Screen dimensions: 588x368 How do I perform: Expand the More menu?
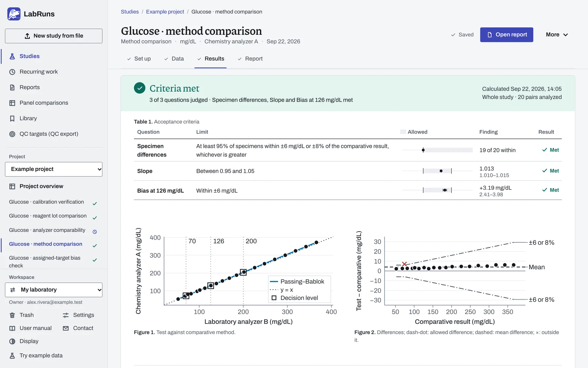557,35
